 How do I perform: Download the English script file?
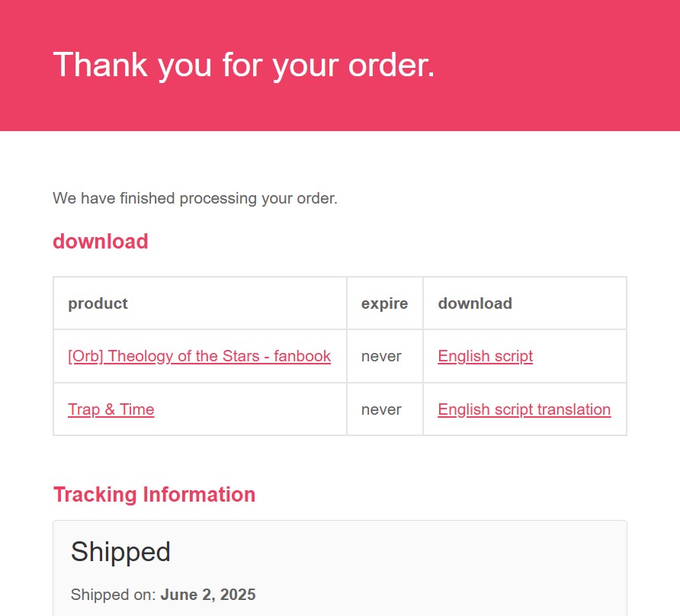[x=486, y=356]
